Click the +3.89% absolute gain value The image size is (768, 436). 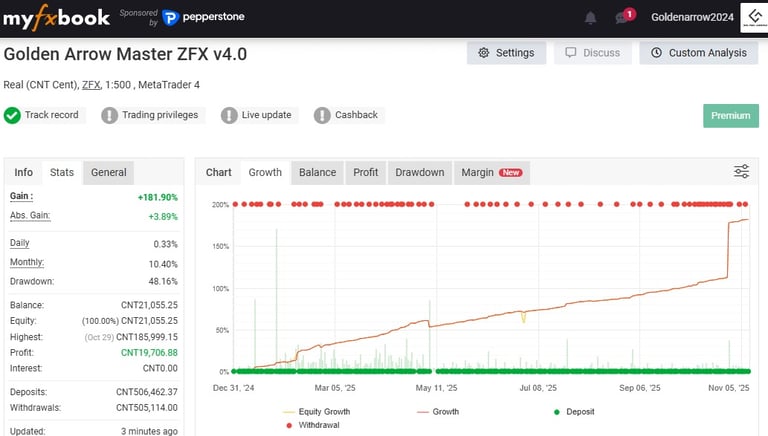tap(163, 217)
